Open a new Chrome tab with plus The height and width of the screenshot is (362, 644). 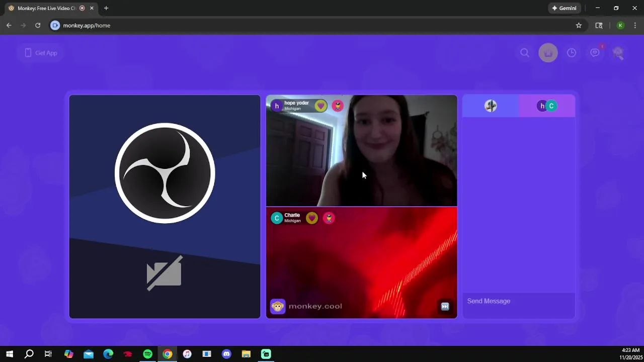[106, 8]
